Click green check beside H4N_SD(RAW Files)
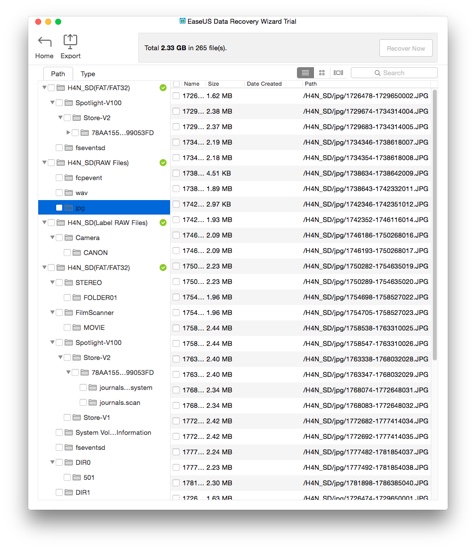 point(163,162)
